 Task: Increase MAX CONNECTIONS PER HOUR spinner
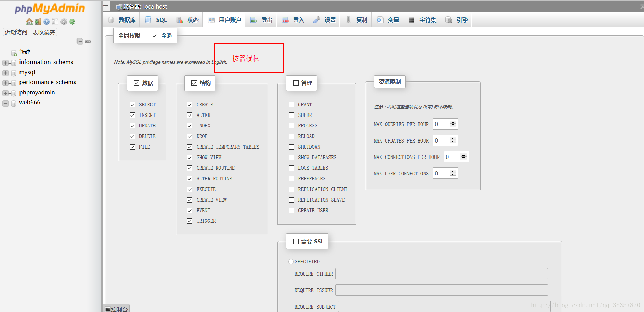point(464,155)
